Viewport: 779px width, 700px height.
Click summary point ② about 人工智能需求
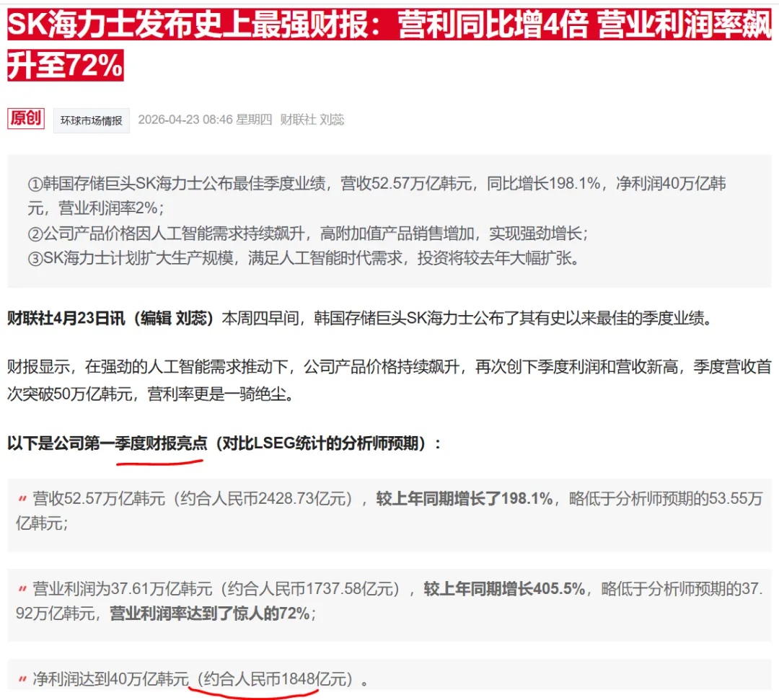tap(308, 234)
